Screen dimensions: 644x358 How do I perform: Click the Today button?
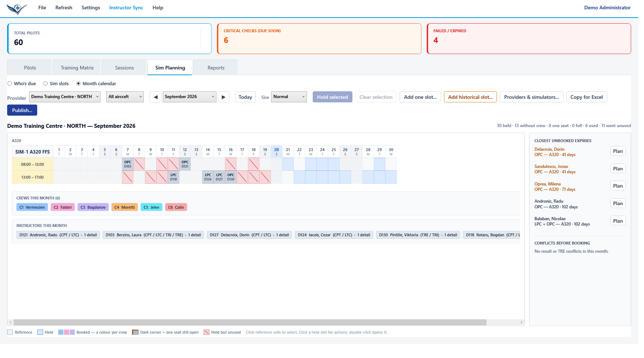click(x=245, y=97)
